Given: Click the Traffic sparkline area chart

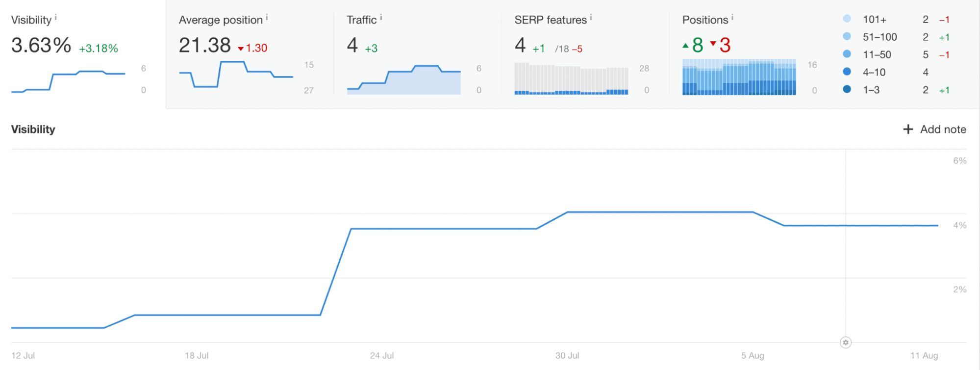Looking at the screenshot, I should click(404, 79).
